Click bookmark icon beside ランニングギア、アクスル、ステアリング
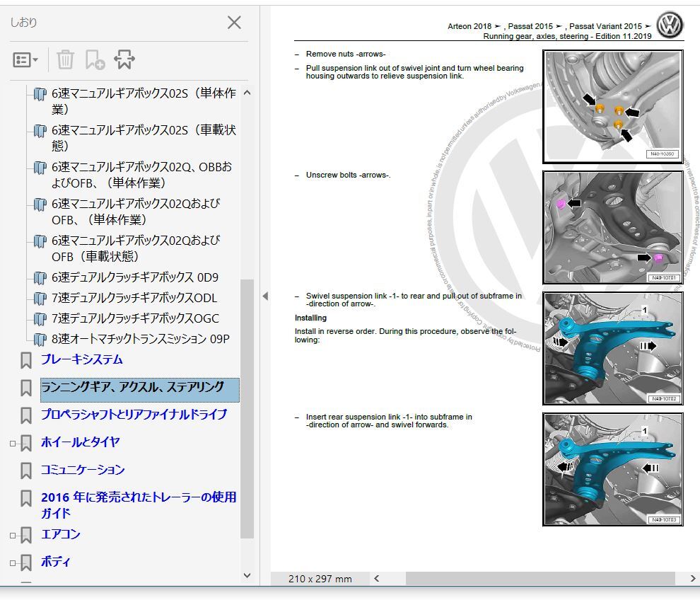The image size is (700, 600). (x=26, y=388)
